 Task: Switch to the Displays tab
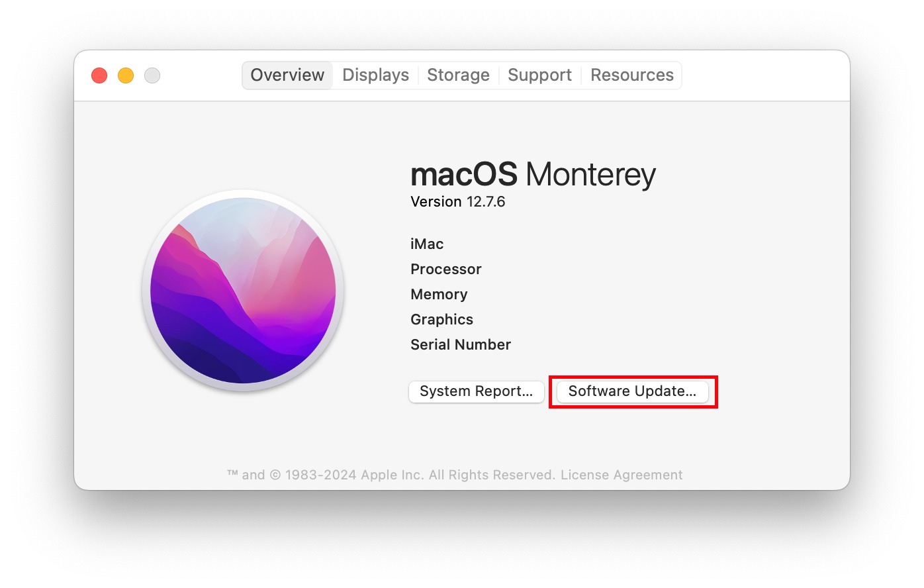click(x=375, y=75)
